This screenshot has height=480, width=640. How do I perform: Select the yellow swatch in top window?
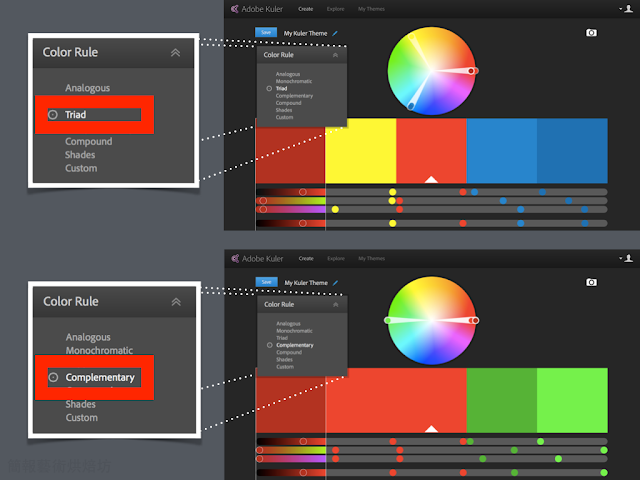point(361,151)
